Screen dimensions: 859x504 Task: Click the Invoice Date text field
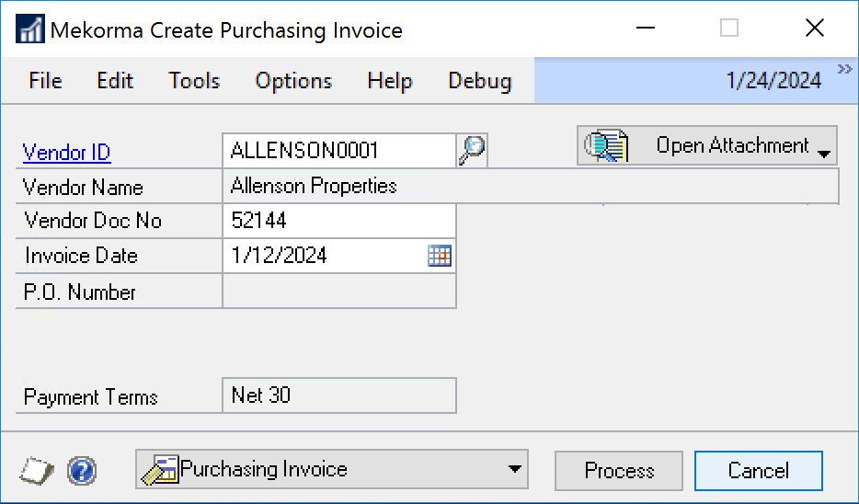tap(324, 257)
